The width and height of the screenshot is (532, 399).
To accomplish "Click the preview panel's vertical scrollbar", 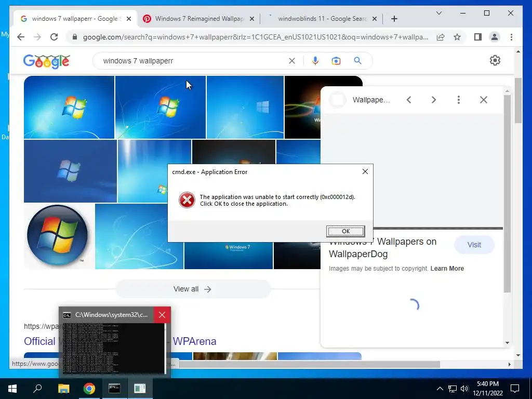I will pyautogui.click(x=507, y=194).
